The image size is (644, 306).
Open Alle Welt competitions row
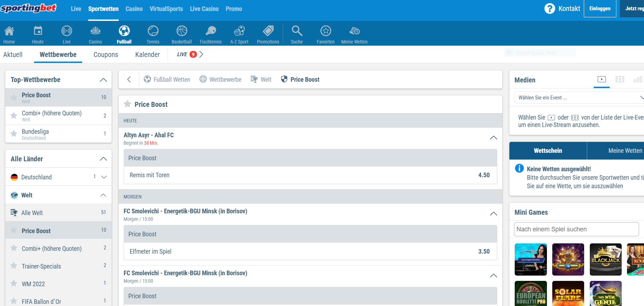pyautogui.click(x=58, y=213)
